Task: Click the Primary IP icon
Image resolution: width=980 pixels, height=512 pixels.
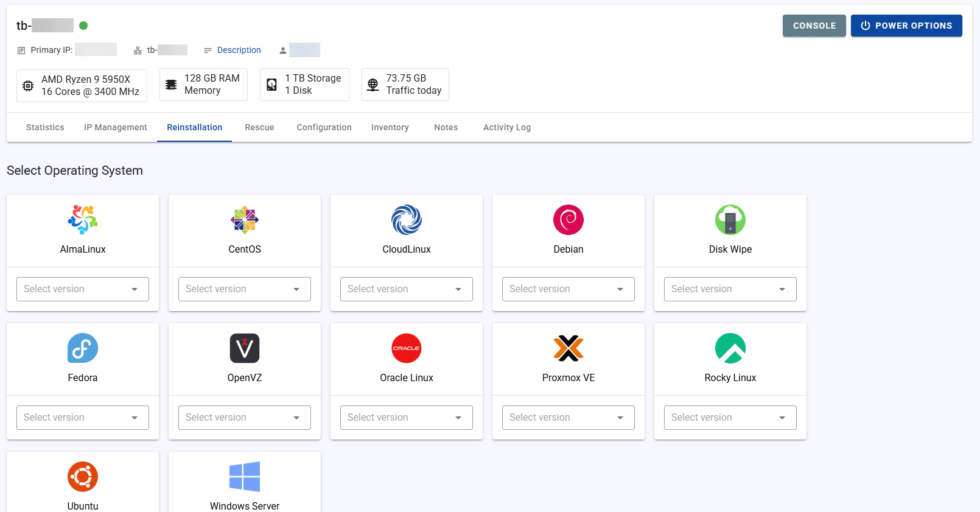Action: coord(21,51)
